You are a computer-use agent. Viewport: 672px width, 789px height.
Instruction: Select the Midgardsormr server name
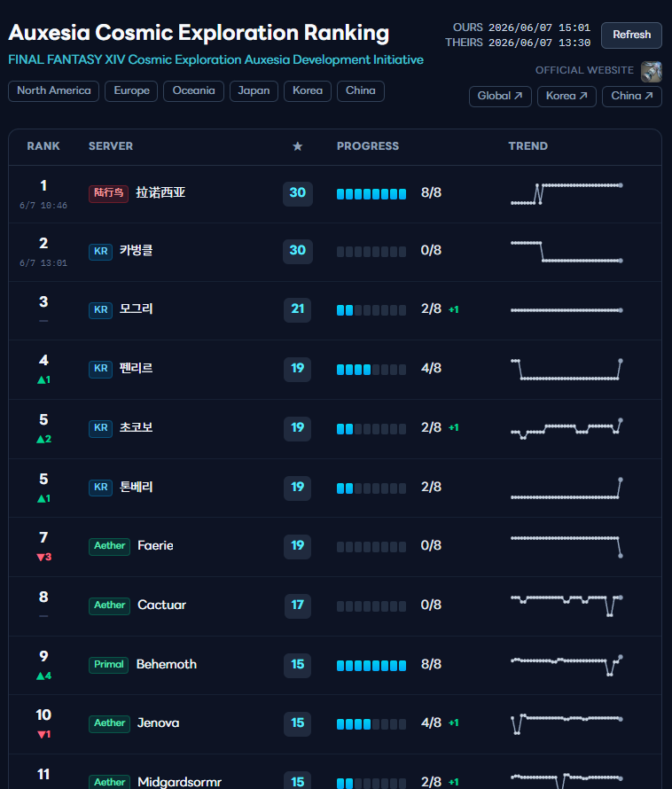[180, 782]
